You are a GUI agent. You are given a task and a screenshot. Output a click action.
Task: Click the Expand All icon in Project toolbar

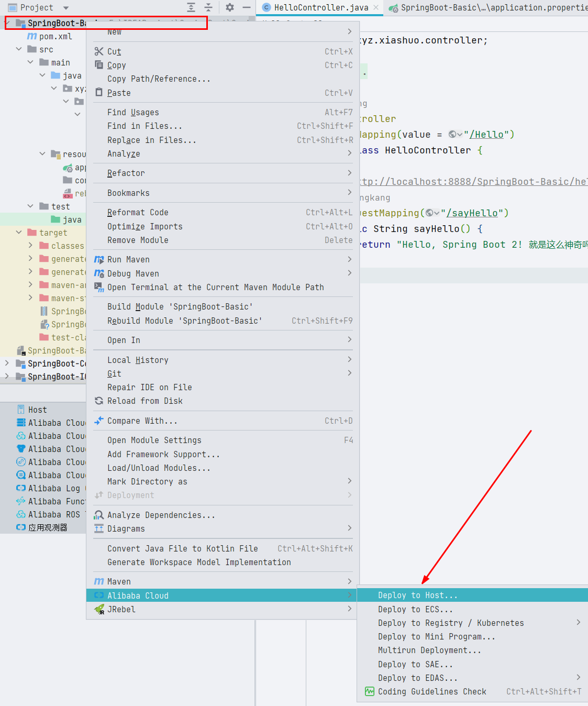[191, 7]
